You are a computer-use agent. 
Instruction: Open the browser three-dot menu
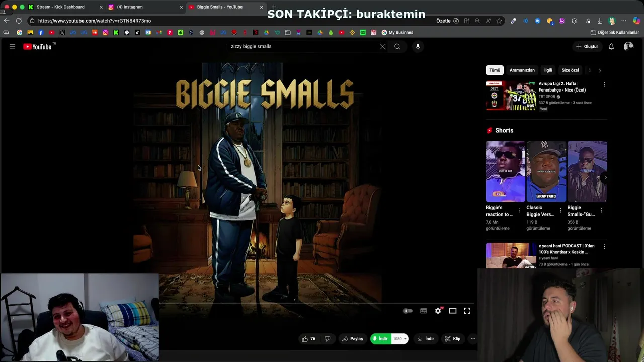coord(624,21)
